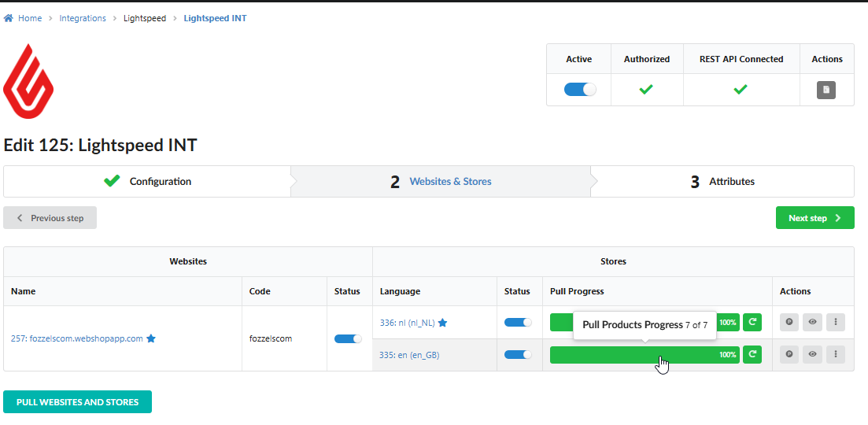Viewport: 868px width, 425px height.
Task: Click the Home breadcrumb house icon
Action: point(9,18)
